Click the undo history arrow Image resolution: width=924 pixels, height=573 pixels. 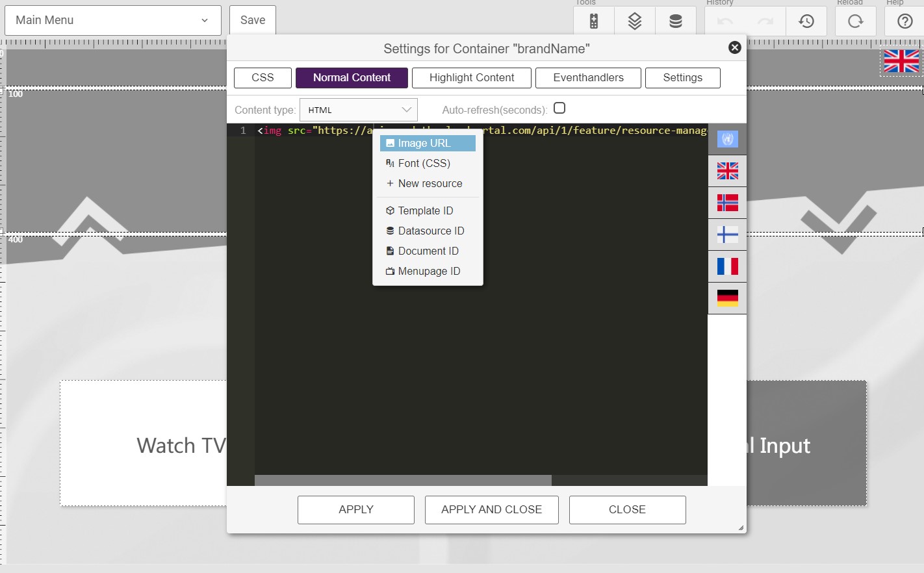click(725, 21)
